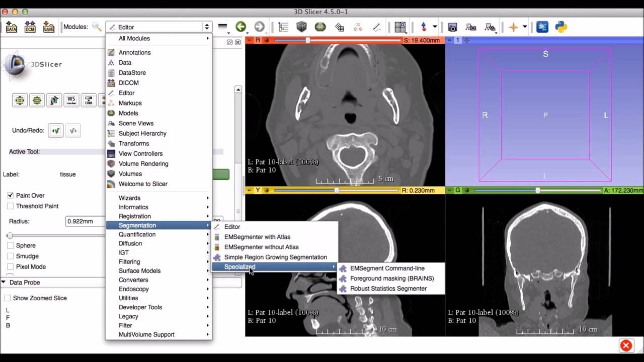Open the view layout selector icon
Screen dimensions: 644x362
[x=400, y=27]
